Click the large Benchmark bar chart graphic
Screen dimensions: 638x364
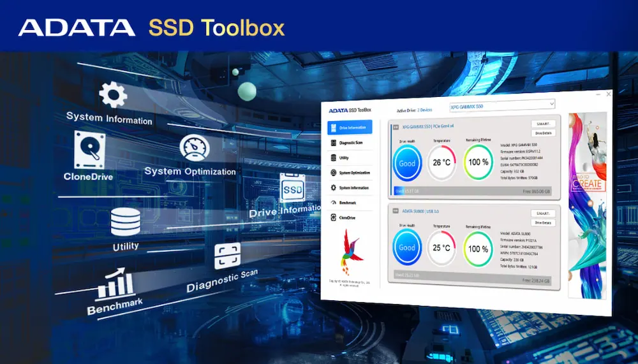click(115, 284)
